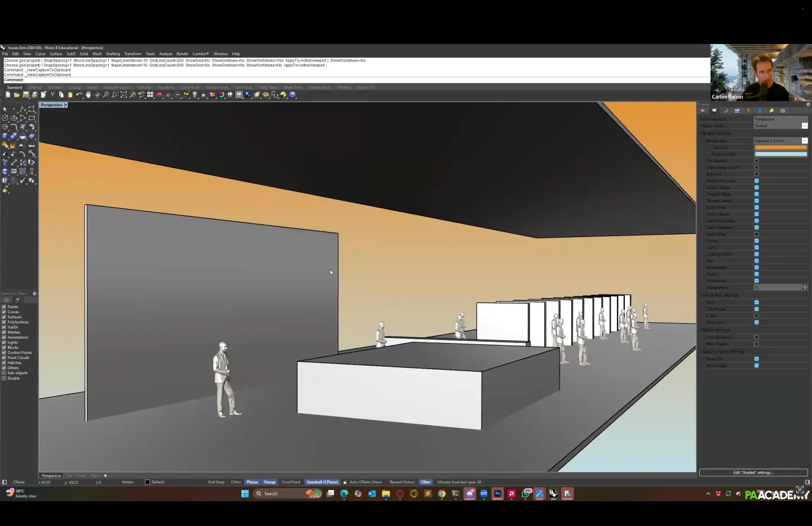The height and width of the screenshot is (526, 812).
Task: Select the Circle tool in left sidebar
Action: [x=5, y=118]
